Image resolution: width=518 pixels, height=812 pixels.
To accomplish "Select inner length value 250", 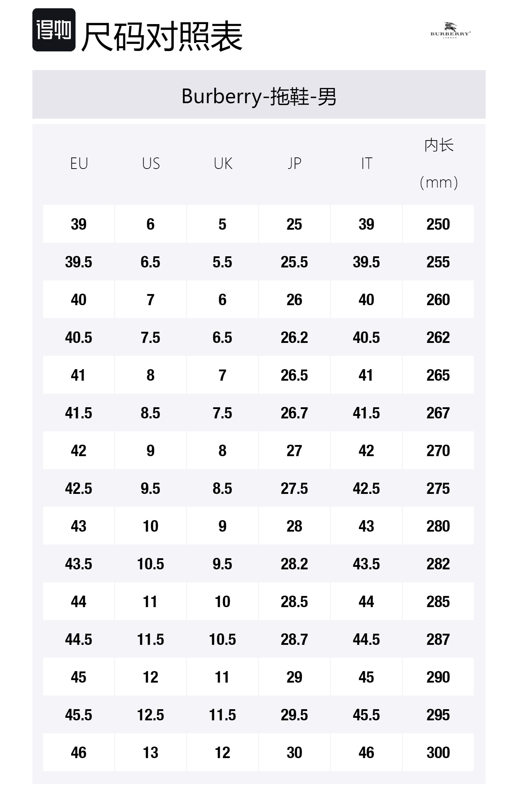I will pyautogui.click(x=438, y=224).
